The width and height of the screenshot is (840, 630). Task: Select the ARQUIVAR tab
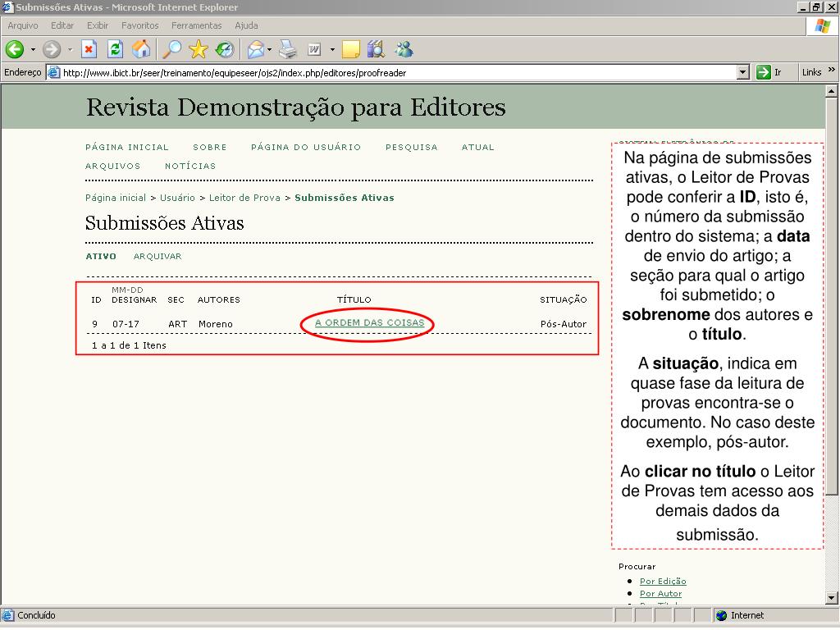pos(157,257)
